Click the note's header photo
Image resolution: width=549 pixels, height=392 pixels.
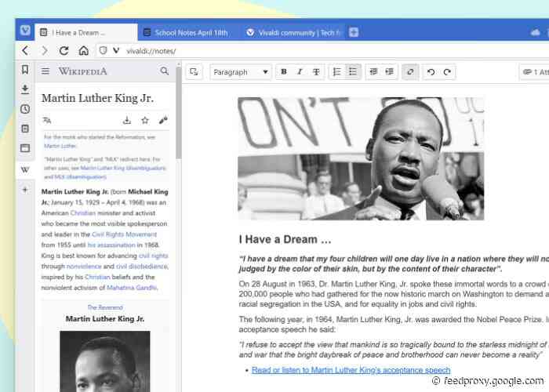click(361, 158)
